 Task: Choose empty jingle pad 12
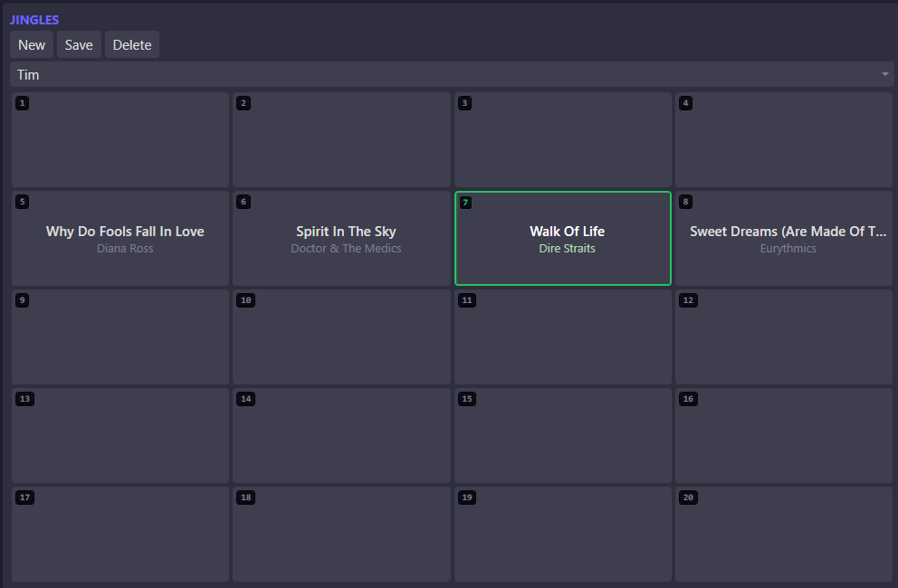pyautogui.click(x=784, y=337)
